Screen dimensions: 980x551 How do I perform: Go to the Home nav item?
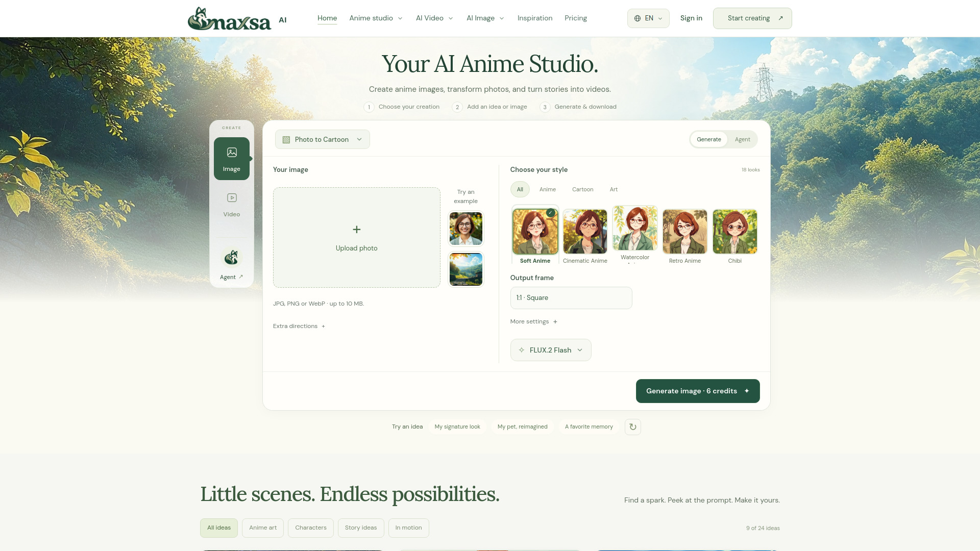point(327,18)
